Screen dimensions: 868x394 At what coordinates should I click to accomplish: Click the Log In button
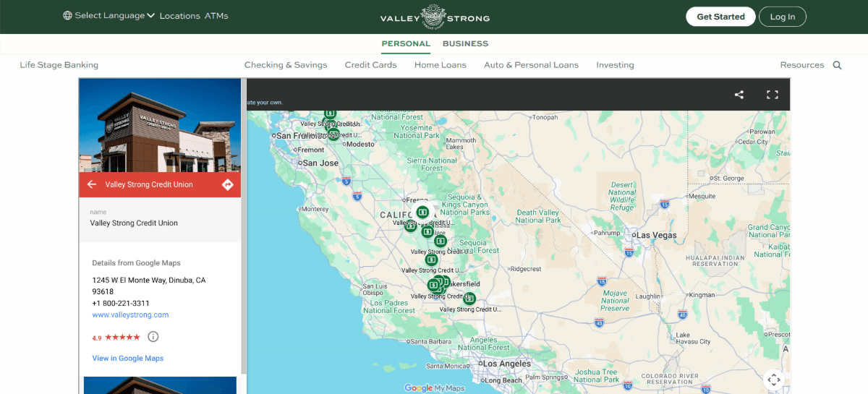click(783, 17)
